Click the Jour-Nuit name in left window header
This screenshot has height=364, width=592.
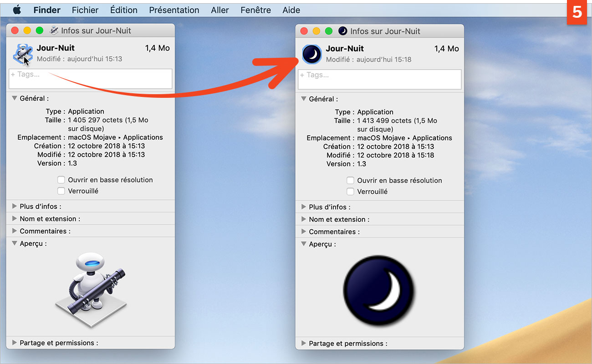click(56, 48)
